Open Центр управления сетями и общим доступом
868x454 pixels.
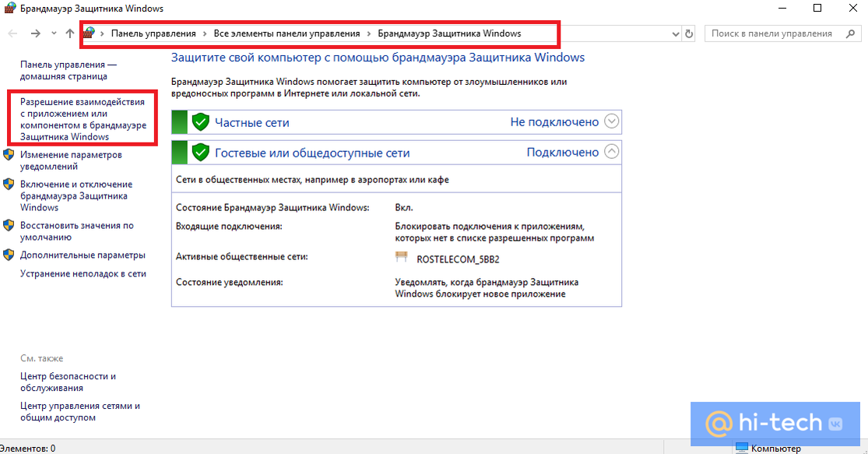(x=79, y=411)
